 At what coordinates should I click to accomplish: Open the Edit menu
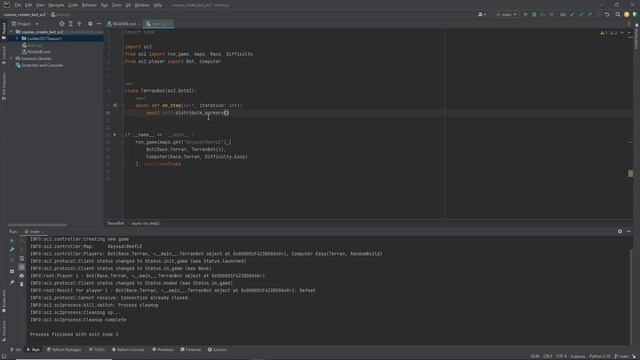(x=28, y=5)
